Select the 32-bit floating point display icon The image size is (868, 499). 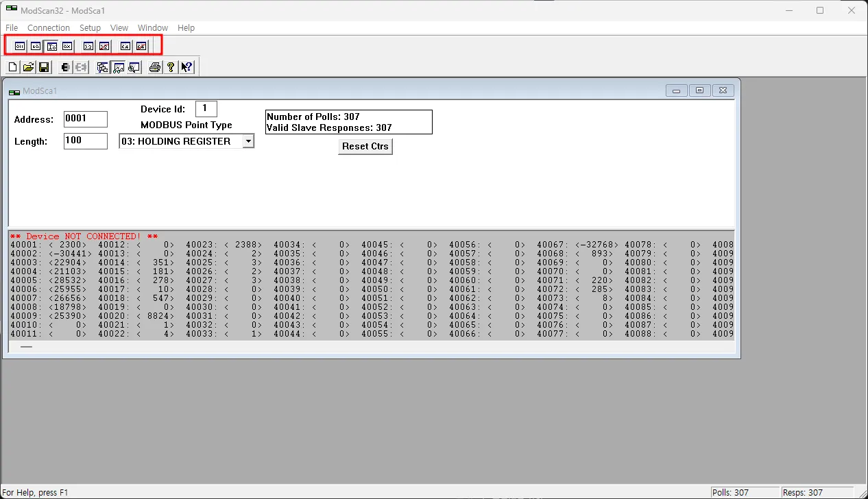[88, 46]
